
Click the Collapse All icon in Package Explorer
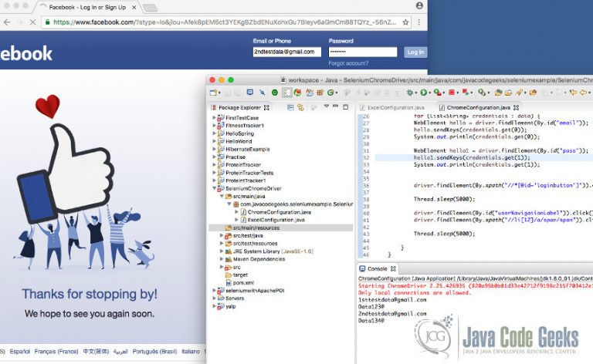click(x=290, y=108)
